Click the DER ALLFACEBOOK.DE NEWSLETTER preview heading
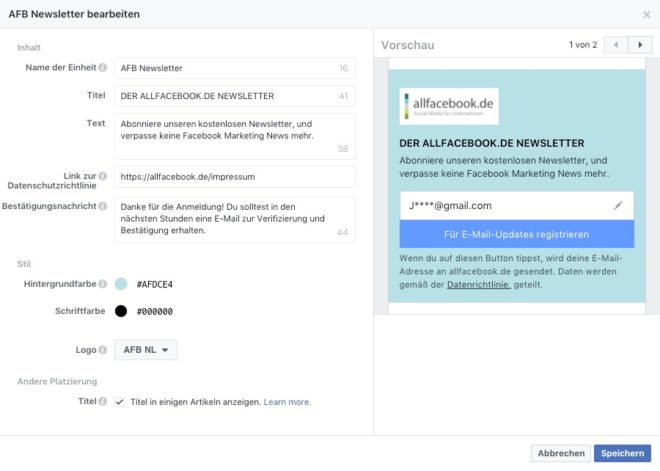 [492, 143]
